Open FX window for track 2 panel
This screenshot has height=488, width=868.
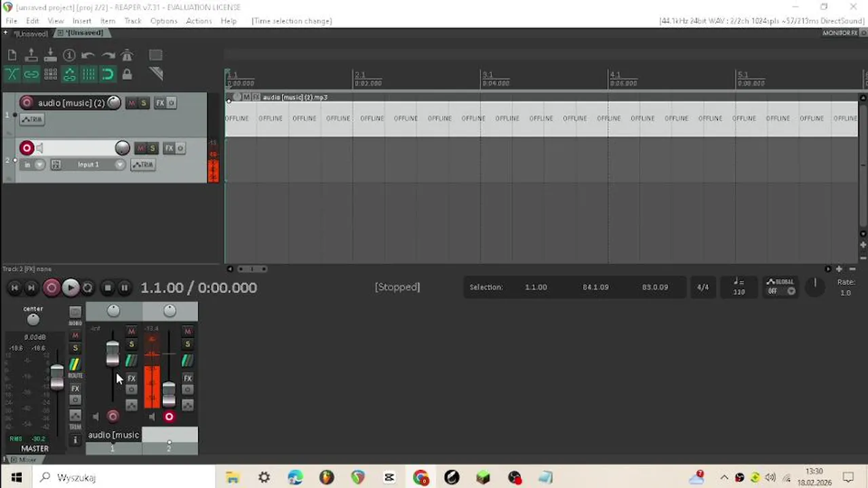tap(169, 148)
